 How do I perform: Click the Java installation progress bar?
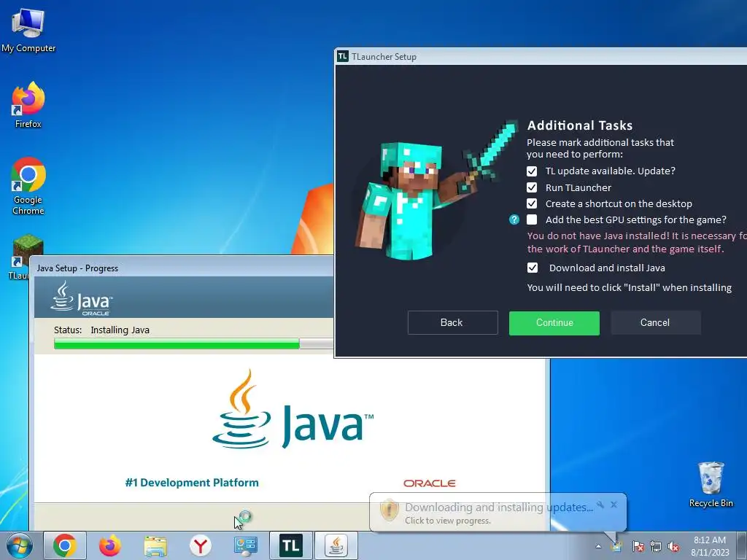tap(193, 343)
